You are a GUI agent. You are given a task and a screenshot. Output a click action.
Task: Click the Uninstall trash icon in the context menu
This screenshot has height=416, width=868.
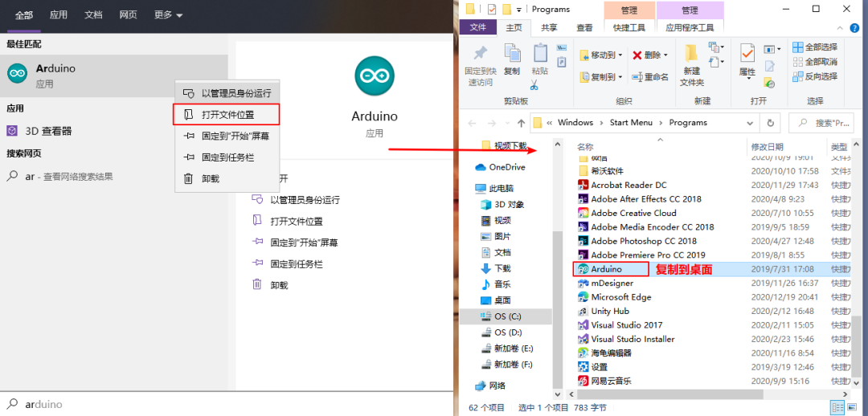point(188,178)
